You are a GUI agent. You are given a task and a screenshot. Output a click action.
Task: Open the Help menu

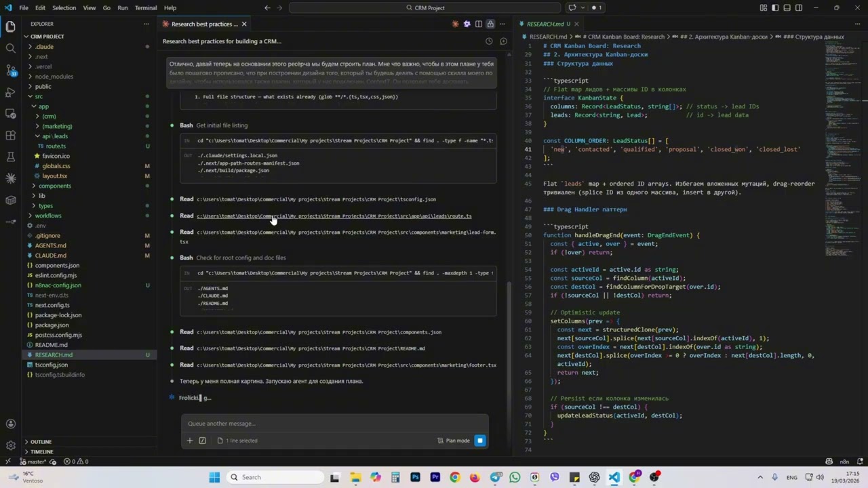point(170,7)
